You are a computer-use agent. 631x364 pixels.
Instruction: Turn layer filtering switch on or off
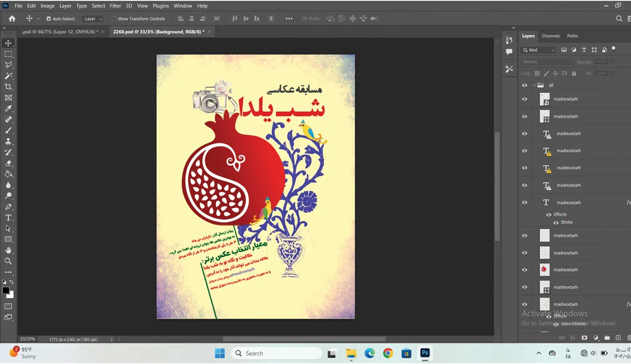[x=614, y=49]
